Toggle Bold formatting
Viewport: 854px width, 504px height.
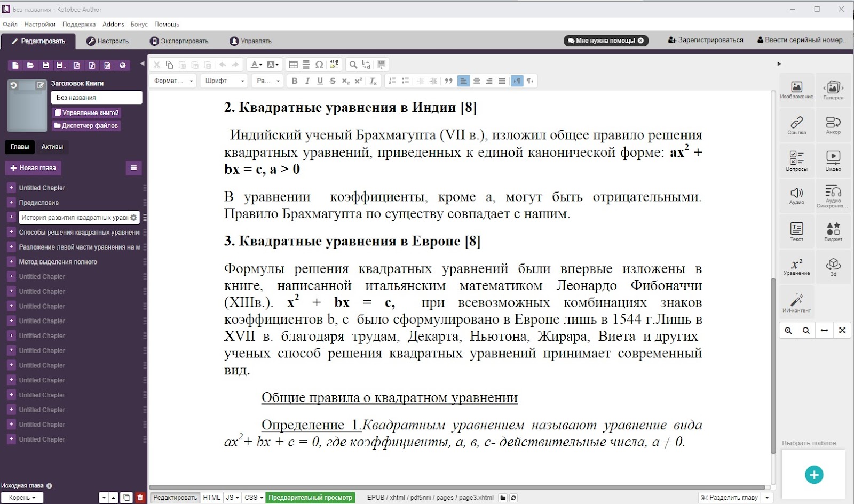(295, 81)
